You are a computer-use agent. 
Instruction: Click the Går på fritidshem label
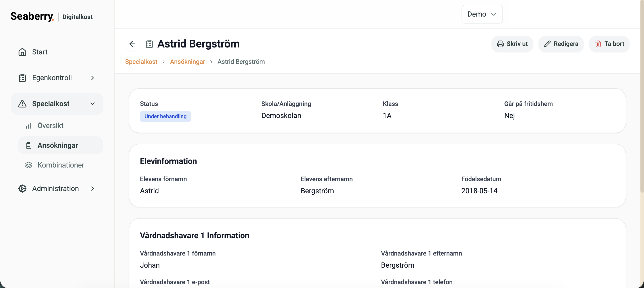[x=528, y=104]
